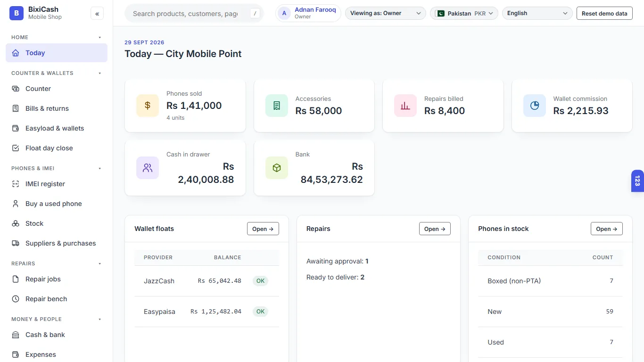Click the Bank box icon
Image resolution: width=644 pixels, height=362 pixels.
pos(277,168)
